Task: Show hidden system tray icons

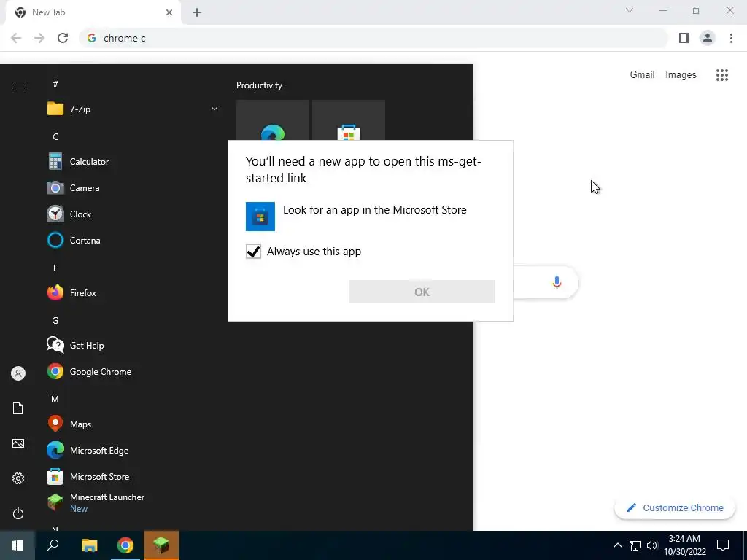Action: tap(617, 545)
